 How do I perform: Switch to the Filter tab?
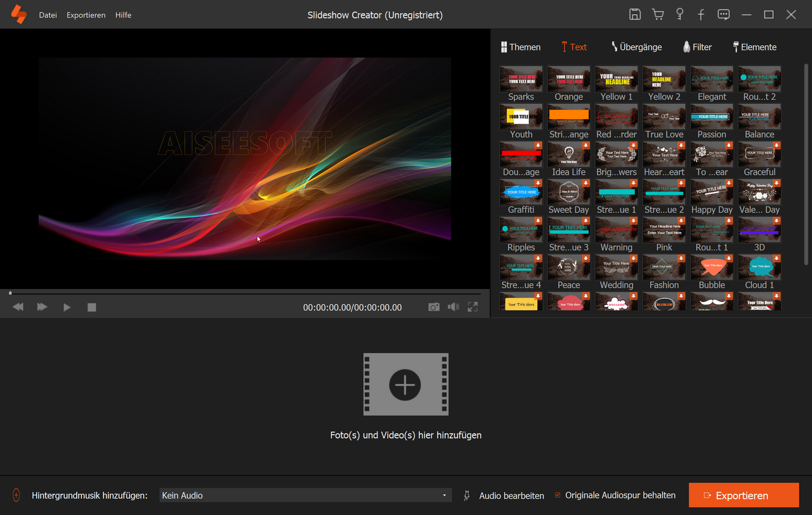tap(697, 47)
